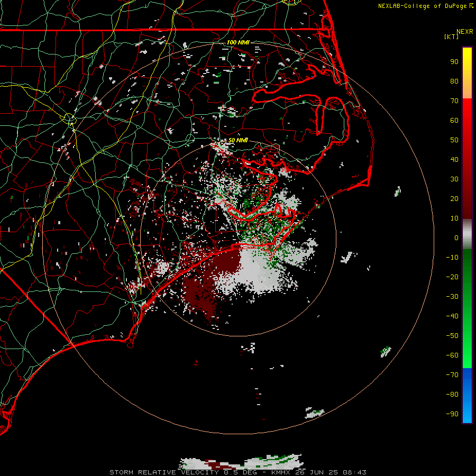Image resolution: width=476 pixels, height=476 pixels.
Task: Click the 50 value on velocity scale
Action: (x=454, y=140)
